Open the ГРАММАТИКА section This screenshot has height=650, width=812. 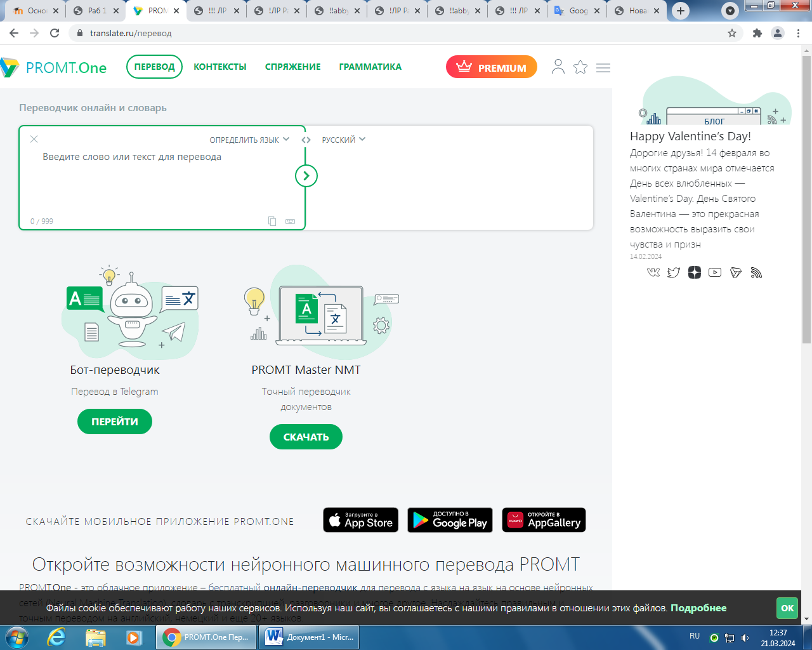click(x=370, y=67)
